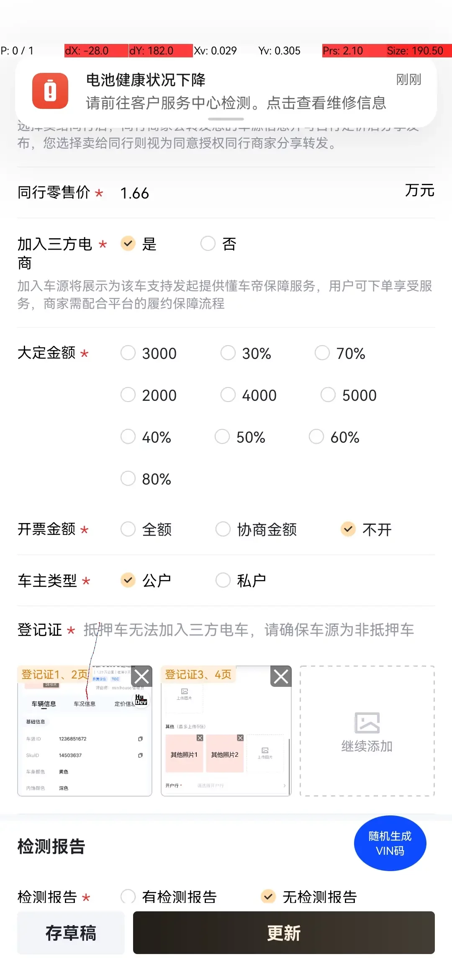Remove the 登记证1、2页 photo with X
The height and width of the screenshot is (980, 452).
[141, 676]
